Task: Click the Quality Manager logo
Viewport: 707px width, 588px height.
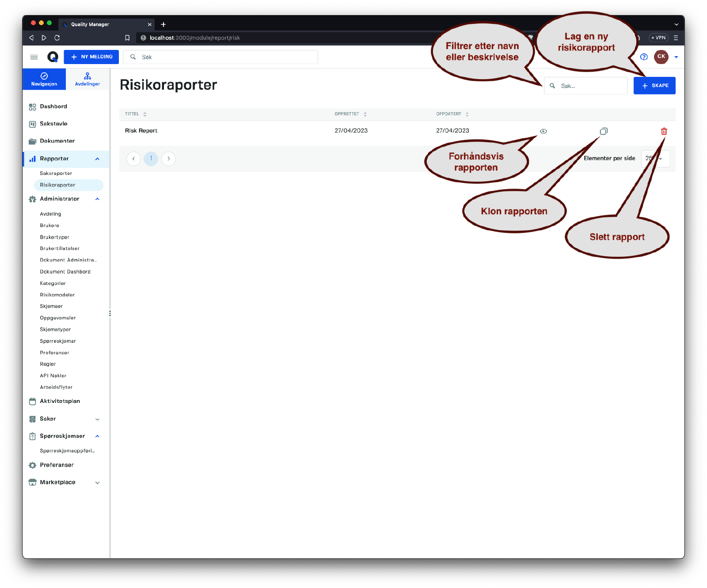Action: (x=53, y=57)
